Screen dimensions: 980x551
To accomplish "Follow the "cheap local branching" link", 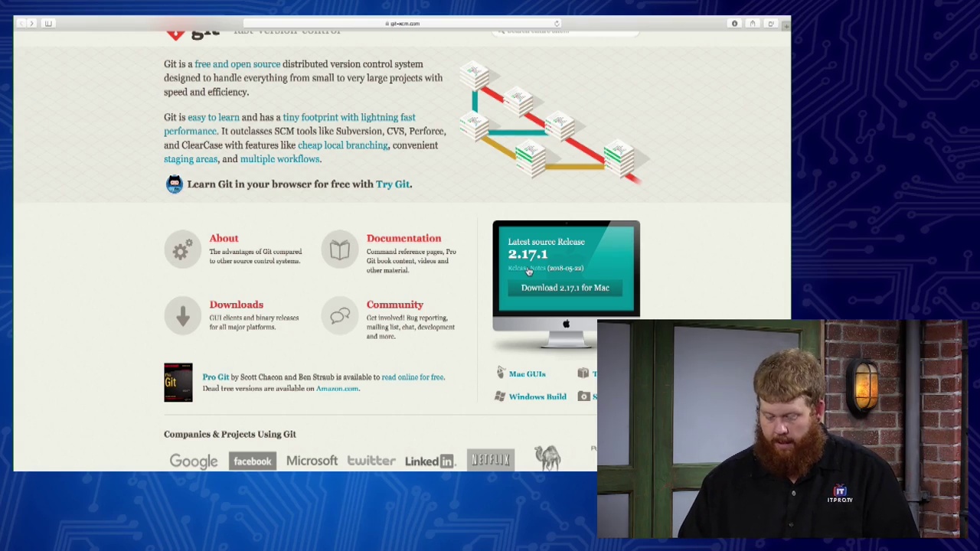I will tap(343, 145).
